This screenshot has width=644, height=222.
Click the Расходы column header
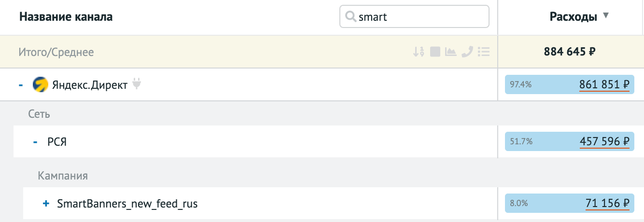(574, 17)
